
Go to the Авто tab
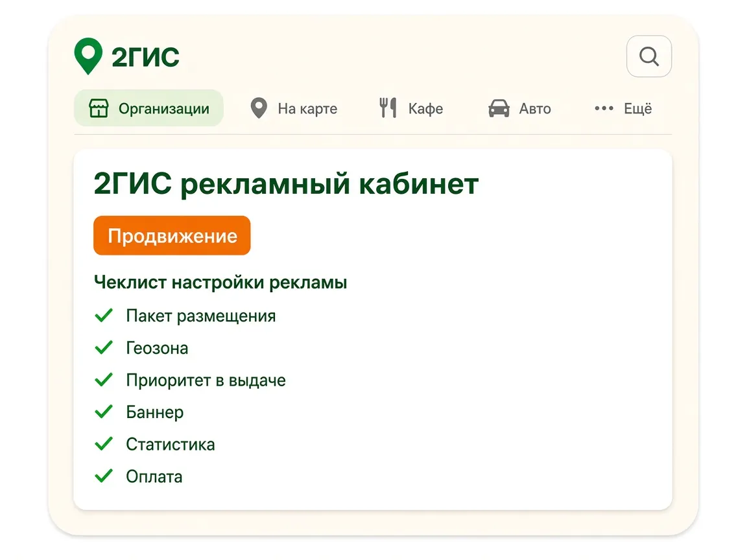click(520, 108)
